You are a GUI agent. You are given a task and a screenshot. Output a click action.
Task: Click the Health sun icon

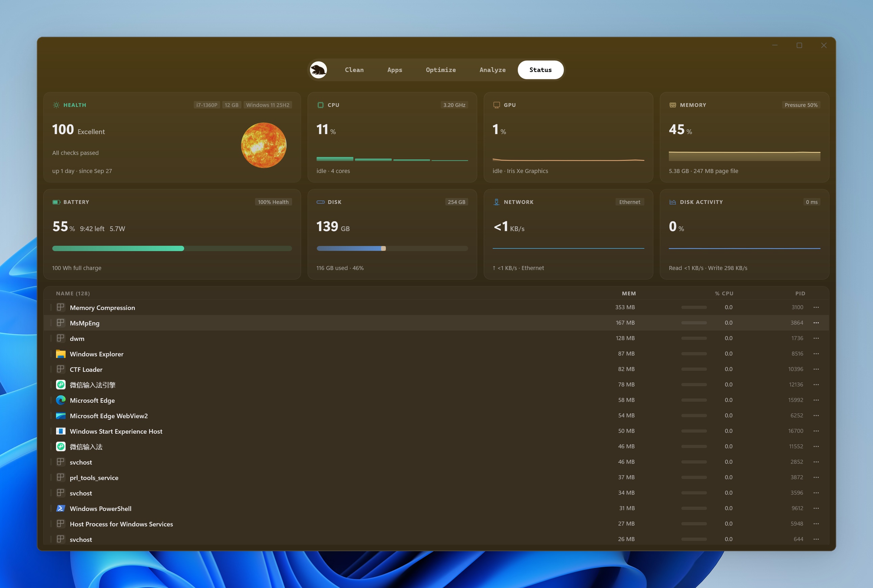click(x=56, y=105)
